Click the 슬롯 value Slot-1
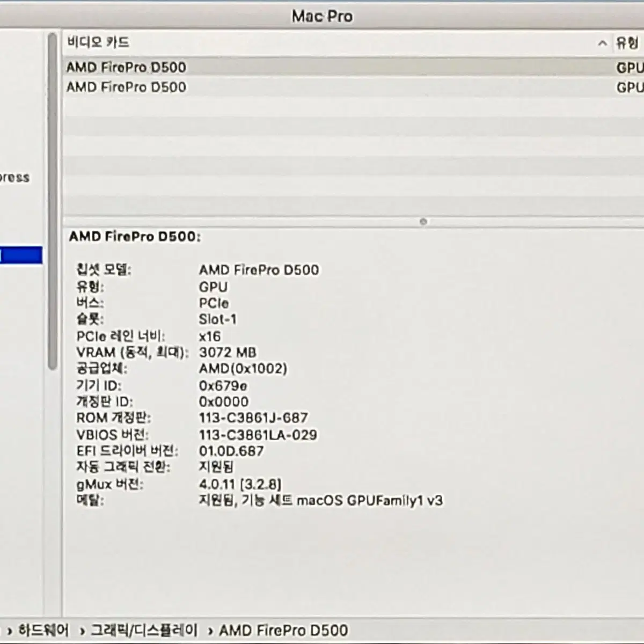This screenshot has height=644, width=644. [217, 319]
